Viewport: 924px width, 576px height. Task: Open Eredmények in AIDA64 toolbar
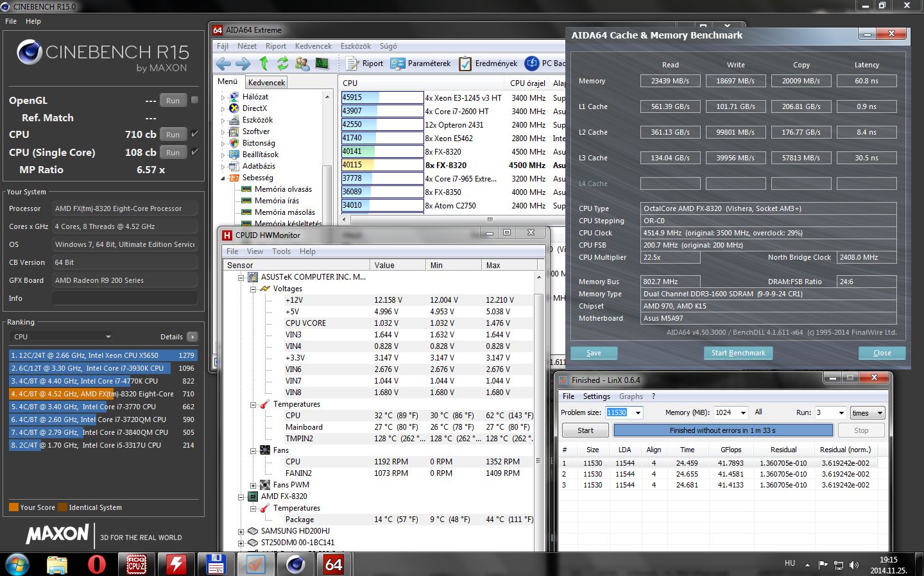(x=488, y=64)
